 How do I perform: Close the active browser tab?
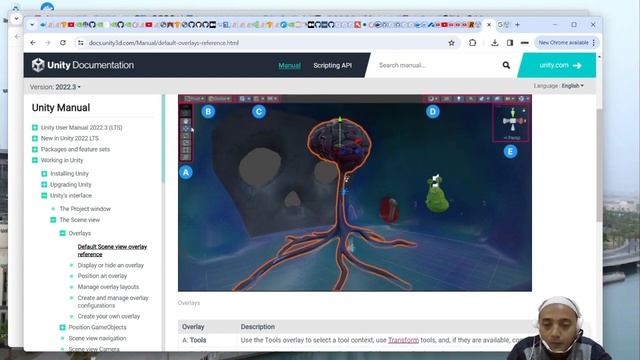[x=489, y=24]
